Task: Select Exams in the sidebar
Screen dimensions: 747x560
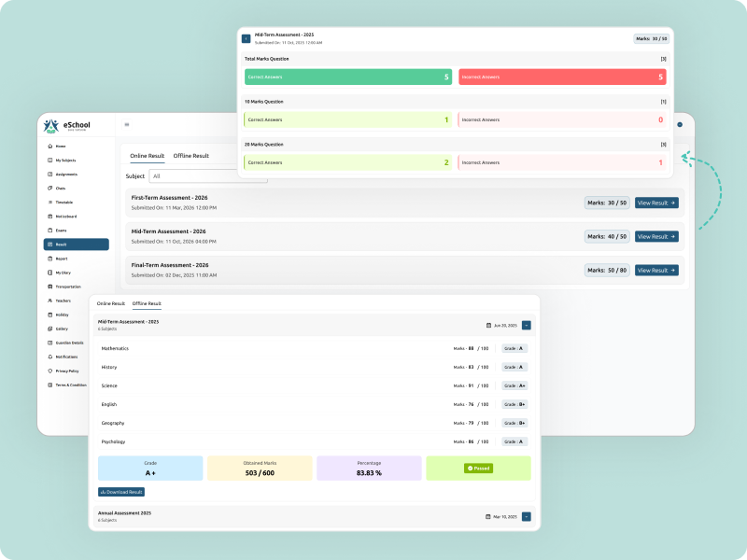Action: click(x=61, y=231)
